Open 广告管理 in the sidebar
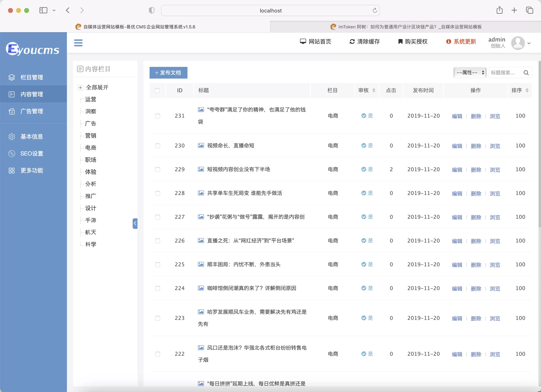 (33, 111)
